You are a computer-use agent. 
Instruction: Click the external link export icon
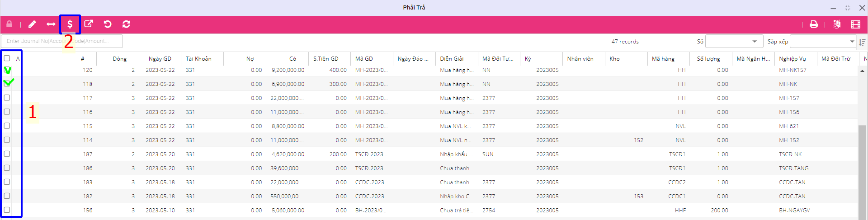pos(89,24)
